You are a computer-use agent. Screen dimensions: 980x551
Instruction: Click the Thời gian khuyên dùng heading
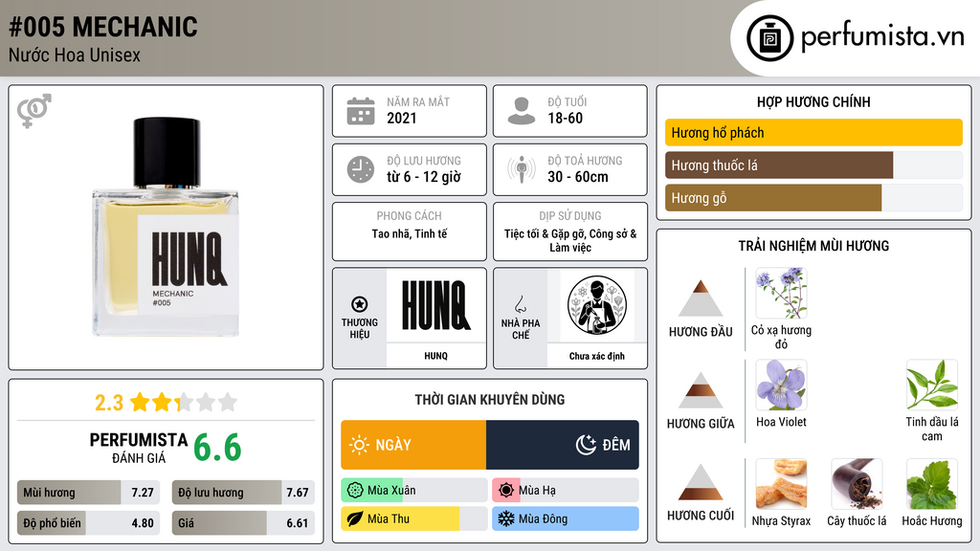pos(490,400)
